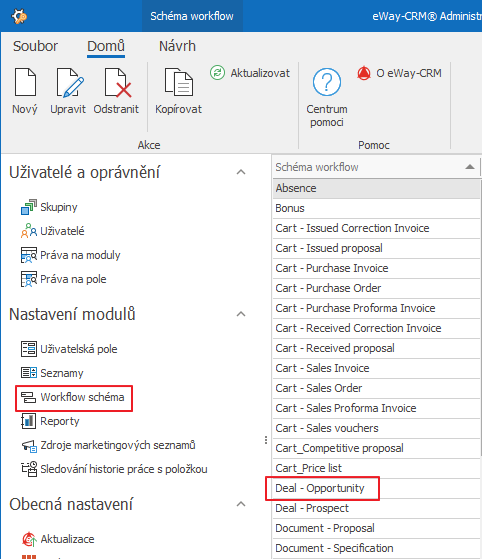The height and width of the screenshot is (559, 482).
Task: Click the Práva na pole icon
Action: 29,279
